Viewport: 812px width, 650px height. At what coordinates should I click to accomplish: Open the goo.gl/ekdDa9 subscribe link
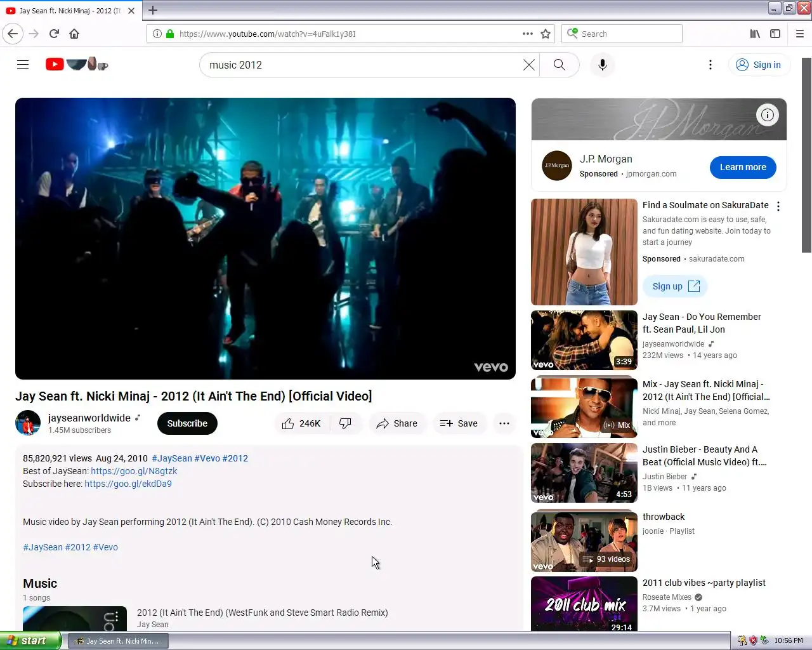click(128, 484)
